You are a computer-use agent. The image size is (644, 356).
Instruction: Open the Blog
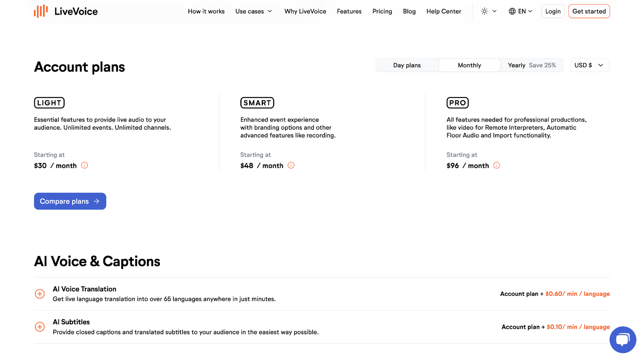[409, 11]
